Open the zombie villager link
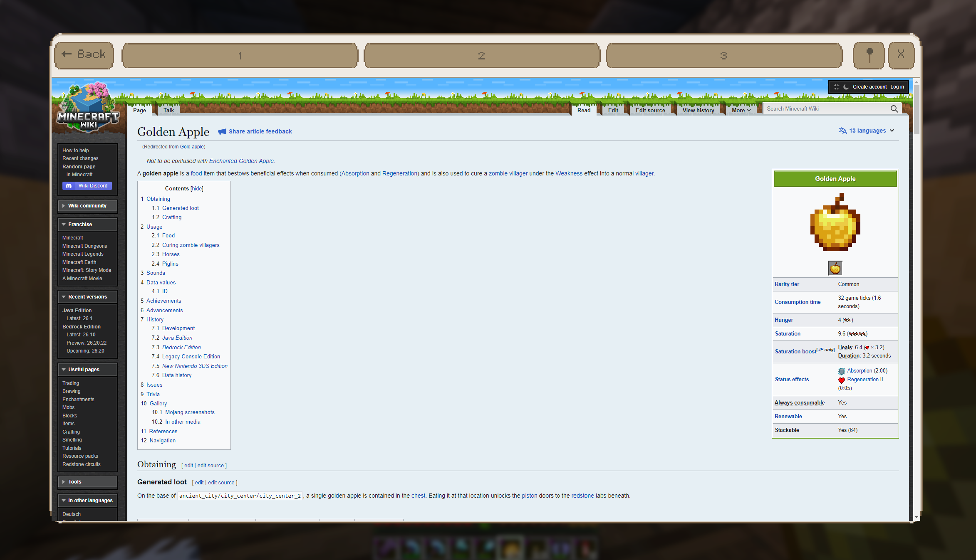Image resolution: width=976 pixels, height=560 pixels. coord(508,174)
